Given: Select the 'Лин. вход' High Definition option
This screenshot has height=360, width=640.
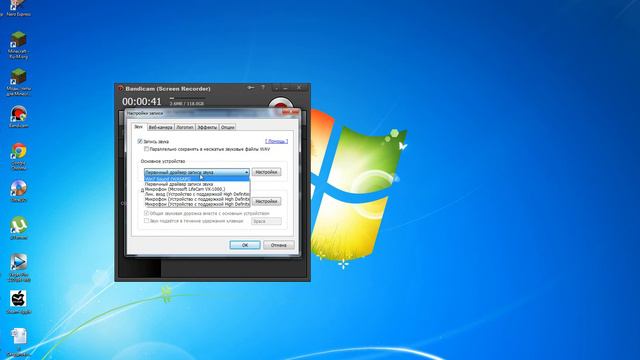Looking at the screenshot, I should (196, 194).
